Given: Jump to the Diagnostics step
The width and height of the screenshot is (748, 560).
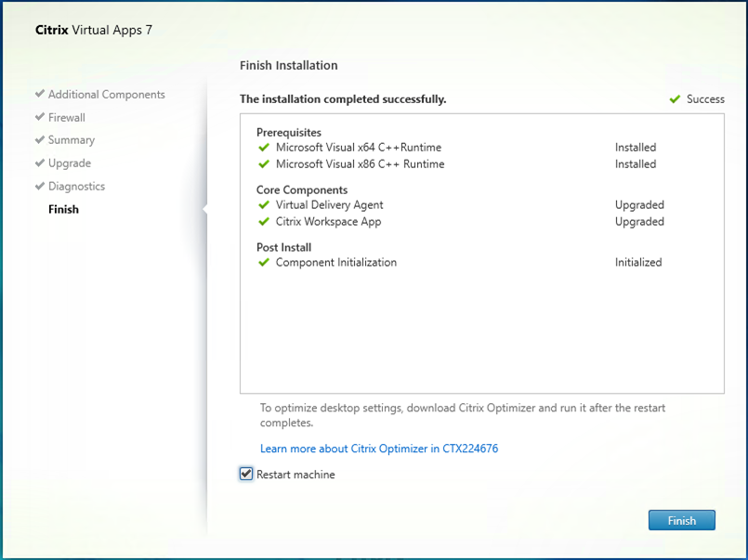Looking at the screenshot, I should (77, 186).
